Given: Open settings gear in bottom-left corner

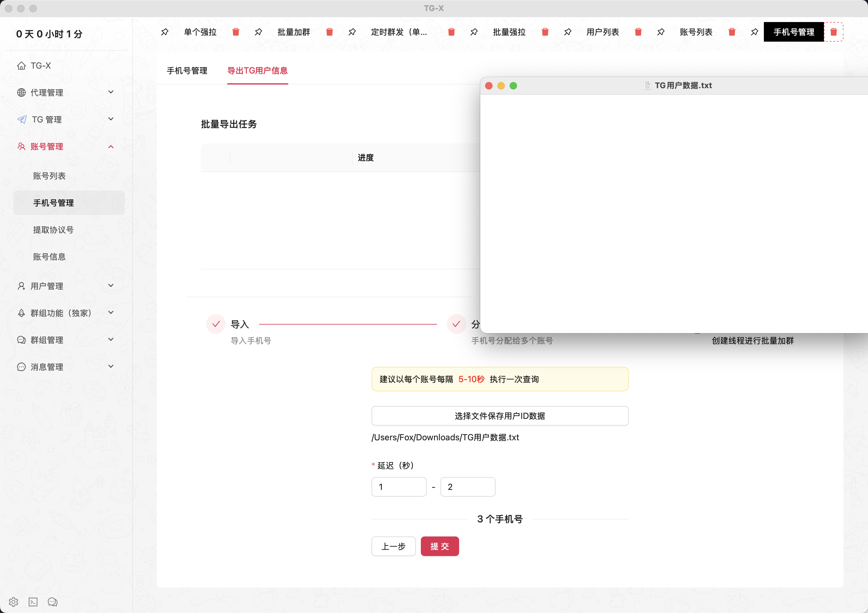Looking at the screenshot, I should 13,602.
